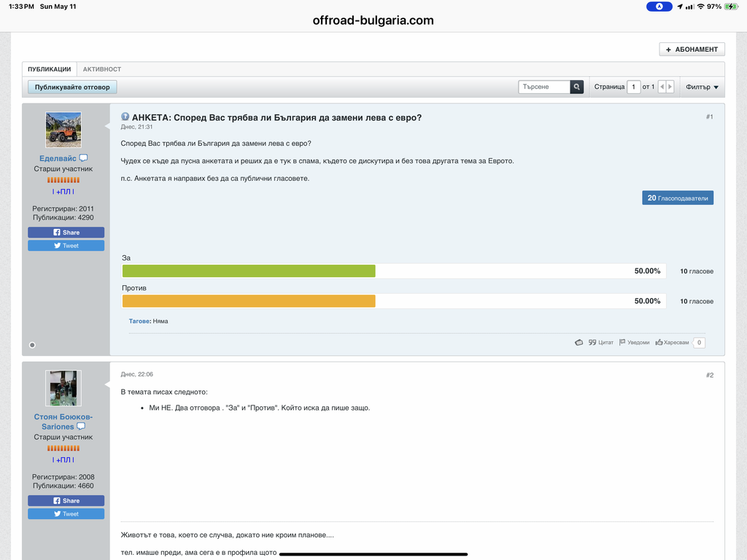Viewport: 747px width, 560px height.
Task: Click the Търсене search input field
Action: [x=544, y=87]
